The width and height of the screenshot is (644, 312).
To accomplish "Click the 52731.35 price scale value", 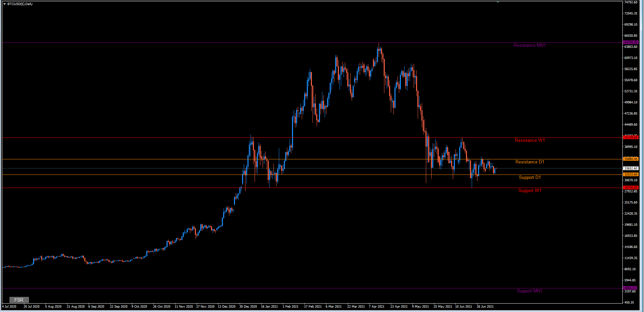I will (x=631, y=91).
